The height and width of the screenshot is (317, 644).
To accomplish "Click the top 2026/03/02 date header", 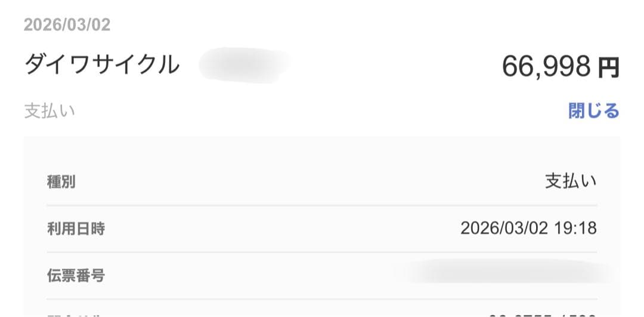I will [x=67, y=25].
